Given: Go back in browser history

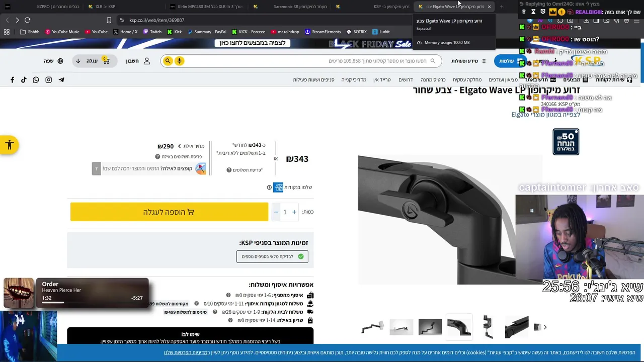Looking at the screenshot, I should click(7, 20).
